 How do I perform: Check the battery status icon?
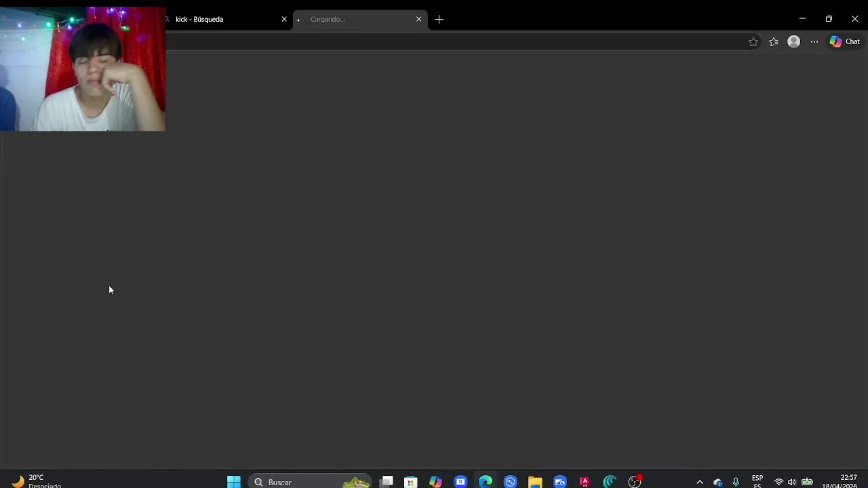[x=807, y=482]
